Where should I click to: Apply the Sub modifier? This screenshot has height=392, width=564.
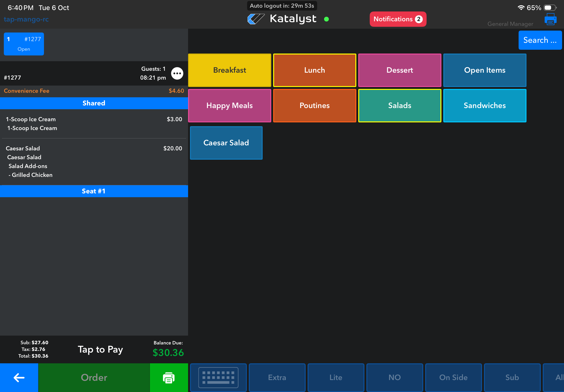pos(512,377)
